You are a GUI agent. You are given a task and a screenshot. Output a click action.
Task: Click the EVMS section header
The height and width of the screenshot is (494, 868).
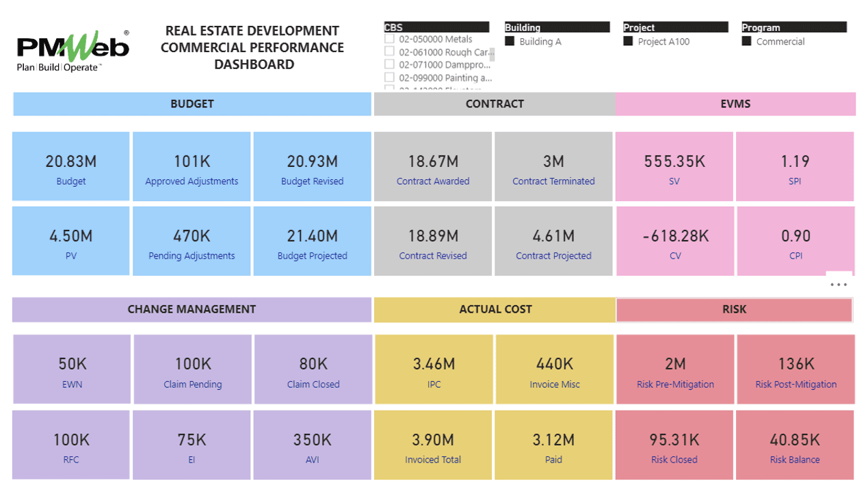[x=735, y=104]
